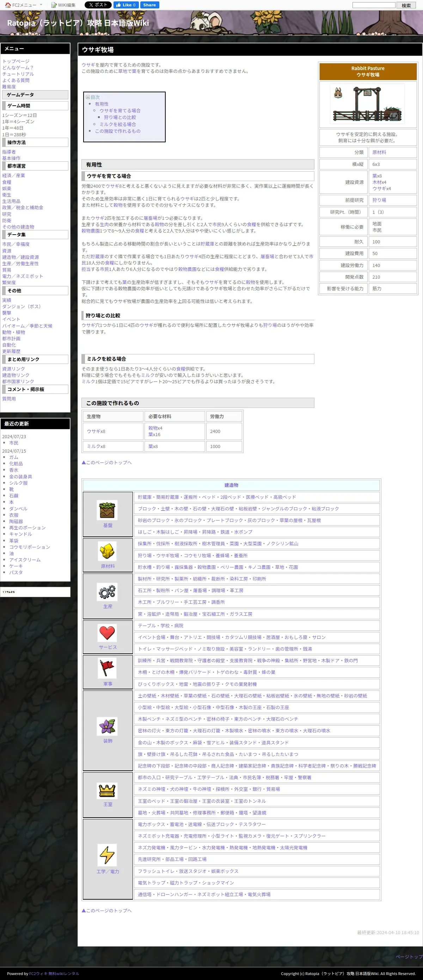Open WIKI編集 in the top bar
This screenshot has height=980, width=423.
point(63,5)
